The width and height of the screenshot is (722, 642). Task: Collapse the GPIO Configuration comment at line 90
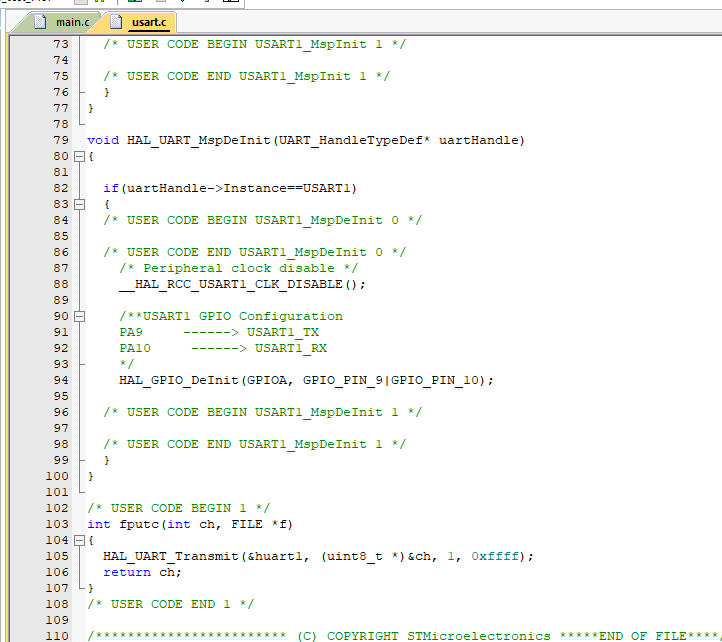[x=80, y=316]
